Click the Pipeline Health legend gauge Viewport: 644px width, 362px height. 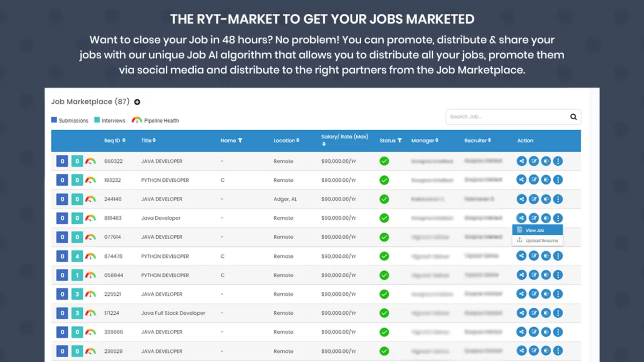(137, 120)
